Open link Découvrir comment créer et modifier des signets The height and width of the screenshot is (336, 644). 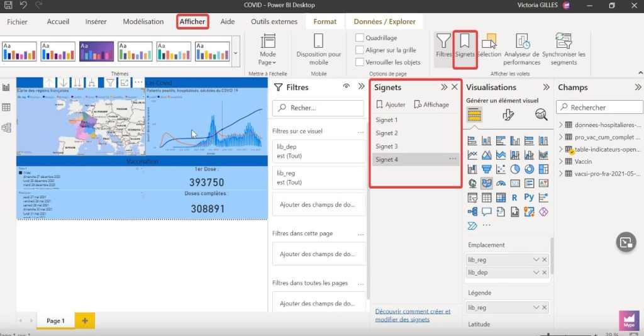[x=413, y=315]
